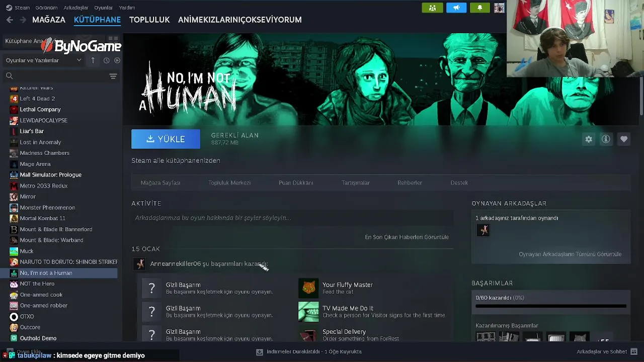Viewport: 644px width, 362px height.
Task: Sort library by recent clock icon
Action: [106, 60]
